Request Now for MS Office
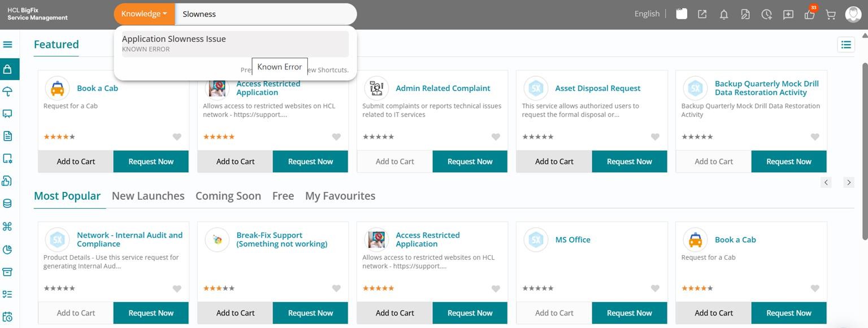 tap(629, 313)
